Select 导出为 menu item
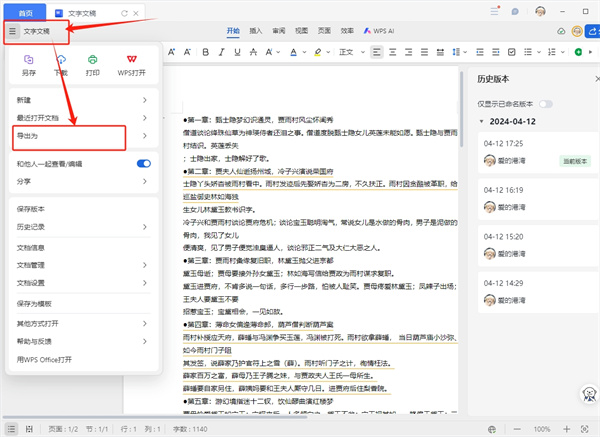Viewport: 600px width, 437px height. pos(82,136)
